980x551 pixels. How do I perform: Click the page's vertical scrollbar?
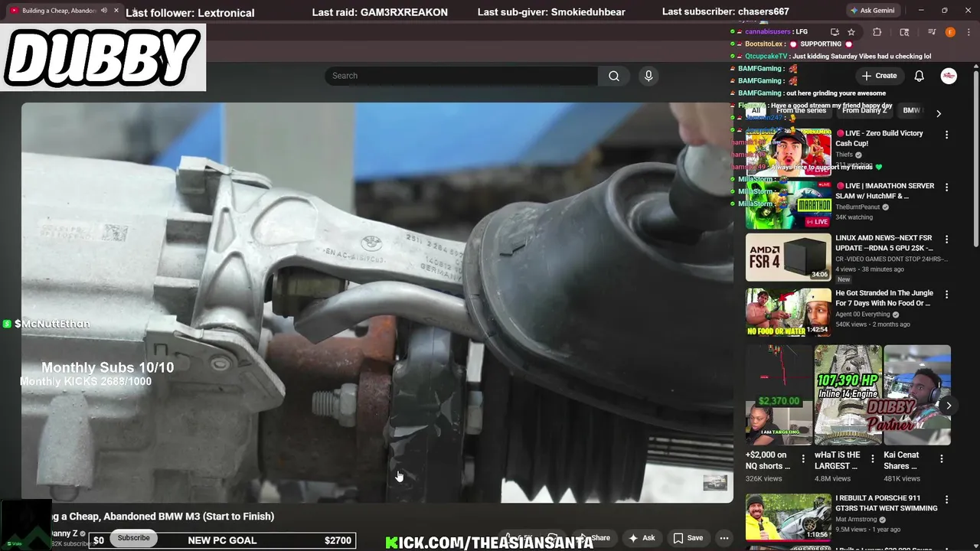(x=976, y=159)
